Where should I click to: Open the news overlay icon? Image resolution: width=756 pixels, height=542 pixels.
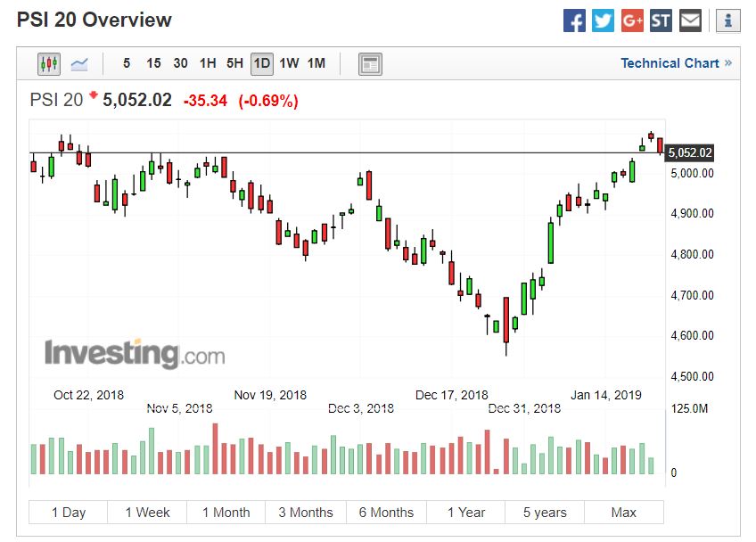(370, 64)
